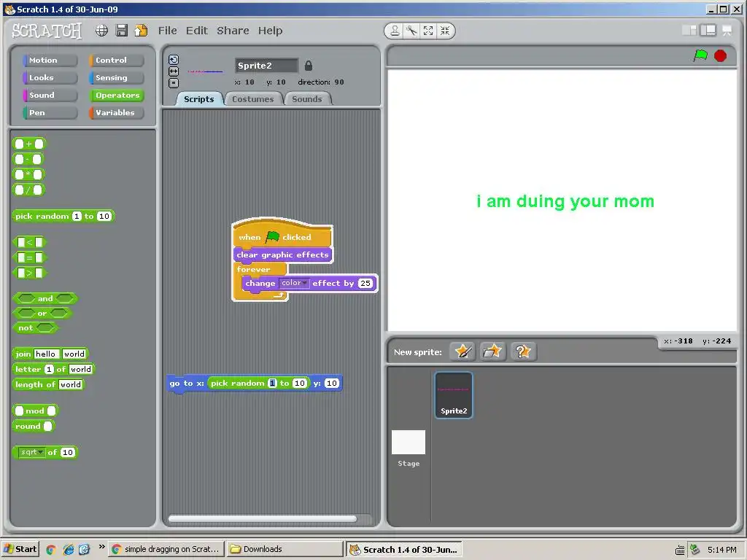The height and width of the screenshot is (560, 747).
Task: Open the sqrt function dropdown
Action: coord(31,452)
